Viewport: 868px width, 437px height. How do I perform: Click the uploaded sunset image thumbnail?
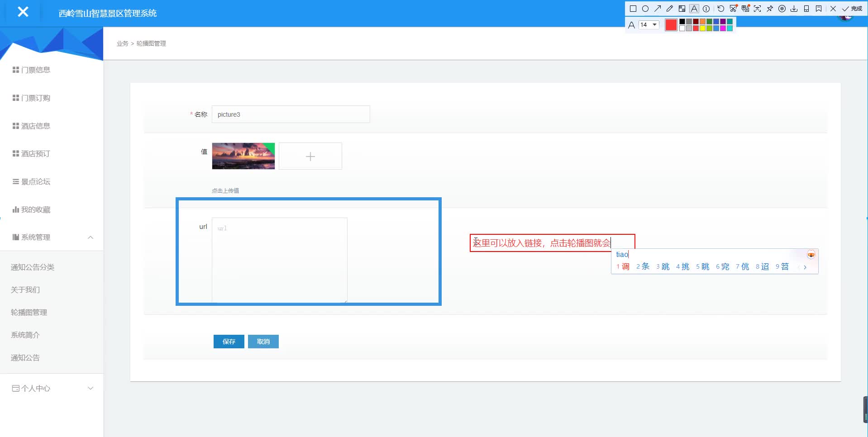(243, 156)
